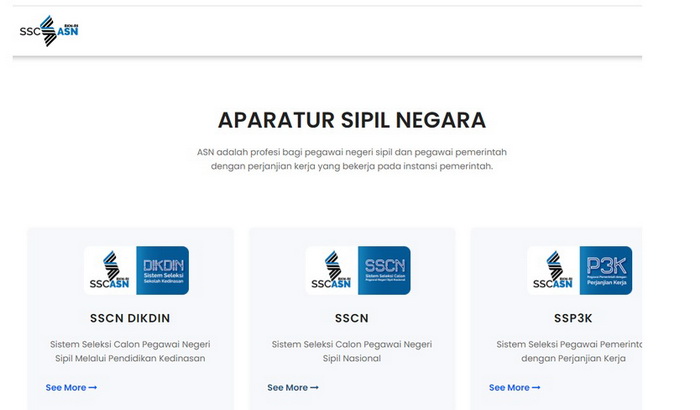This screenshot has height=410, width=700.
Task: Follow See More link under SSP3K
Action: (514, 388)
